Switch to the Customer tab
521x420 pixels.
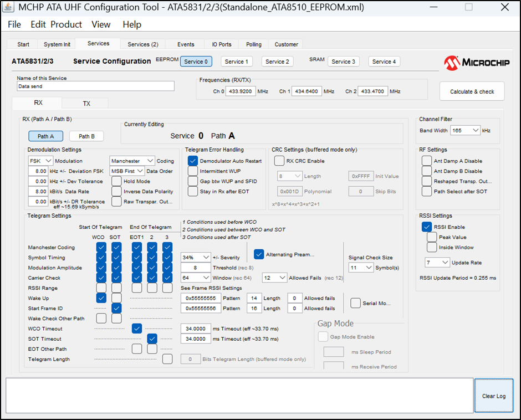click(286, 44)
